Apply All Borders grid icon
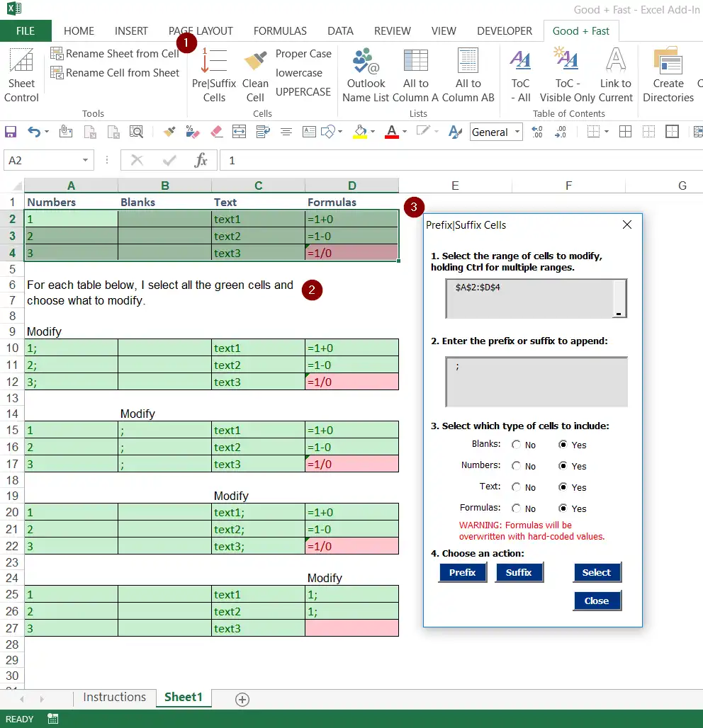 (x=626, y=132)
